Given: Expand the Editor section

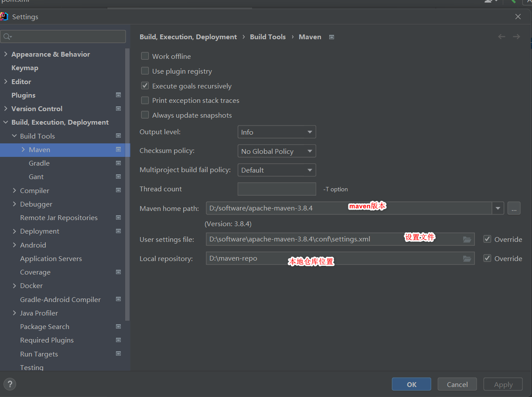Looking at the screenshot, I should (x=6, y=81).
